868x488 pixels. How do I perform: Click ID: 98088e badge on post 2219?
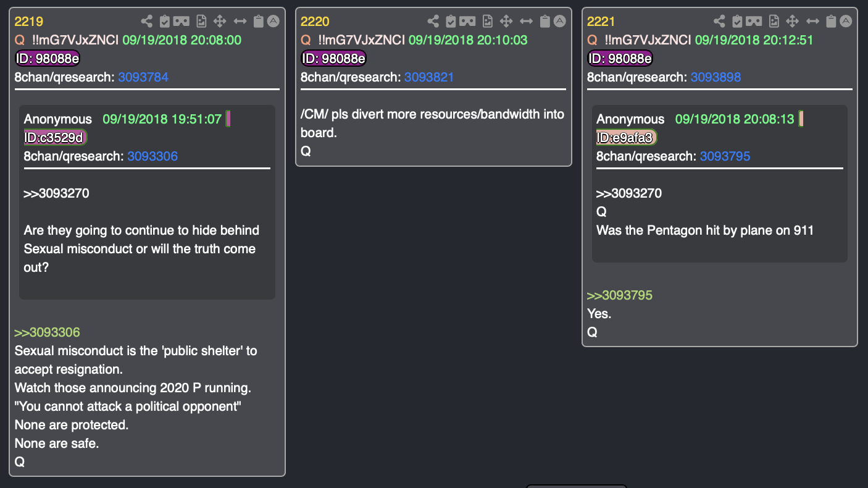coord(48,59)
